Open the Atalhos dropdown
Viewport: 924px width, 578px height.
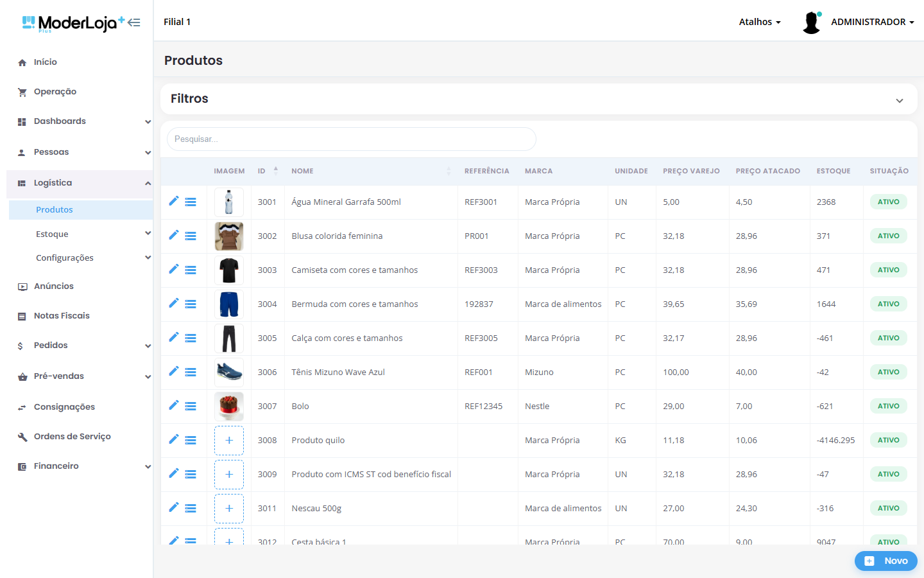tap(760, 22)
